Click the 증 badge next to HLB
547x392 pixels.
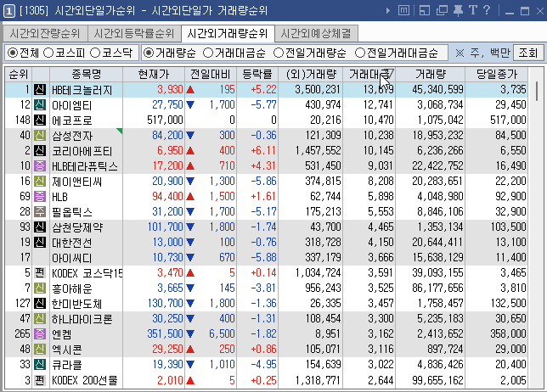pyautogui.click(x=40, y=197)
